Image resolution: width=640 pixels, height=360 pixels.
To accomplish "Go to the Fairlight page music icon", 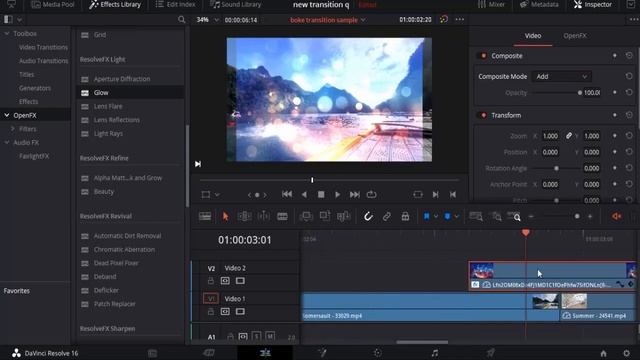I will click(435, 353).
